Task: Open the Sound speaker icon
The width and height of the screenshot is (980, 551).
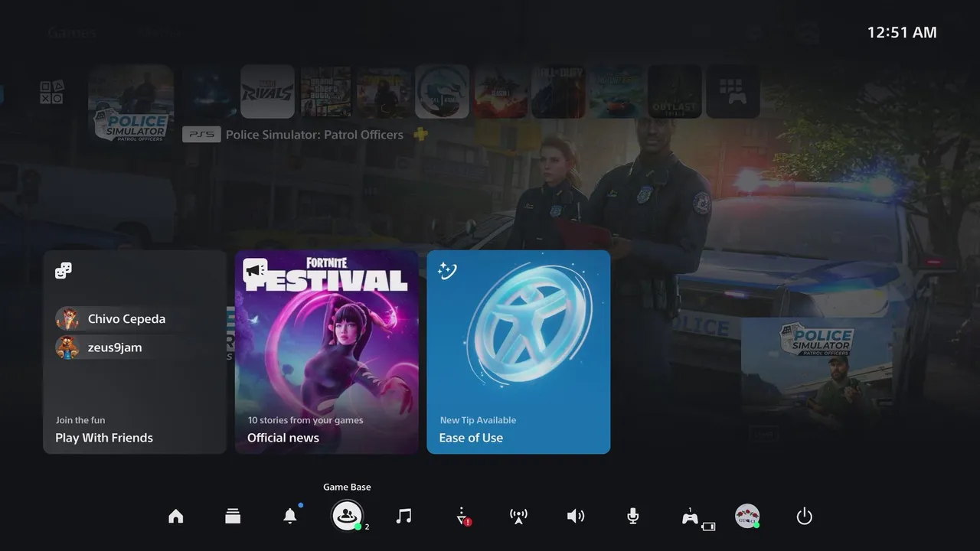Action: coord(576,517)
